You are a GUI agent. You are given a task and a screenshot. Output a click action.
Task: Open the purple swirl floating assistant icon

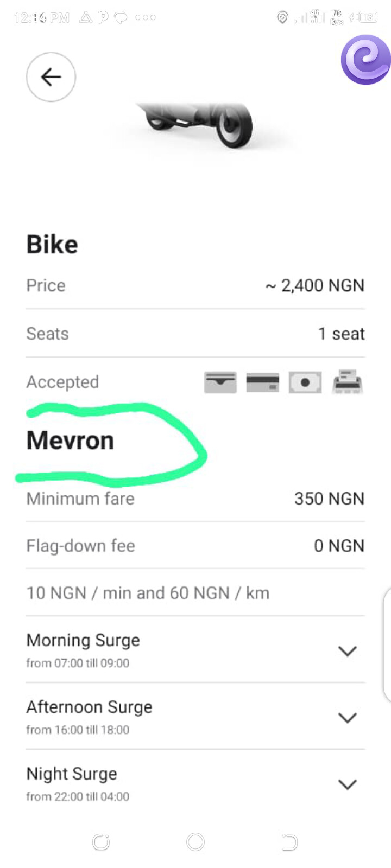[x=365, y=60]
